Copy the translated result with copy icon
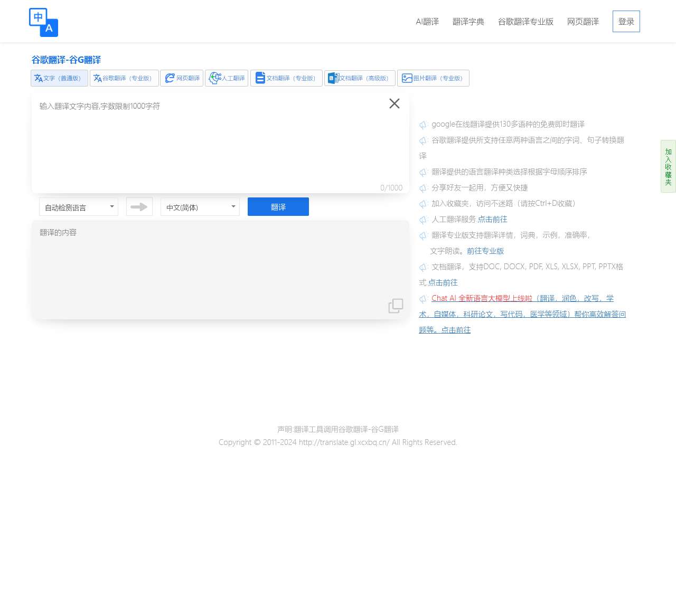Image resolution: width=676 pixels, height=616 pixels. click(396, 306)
